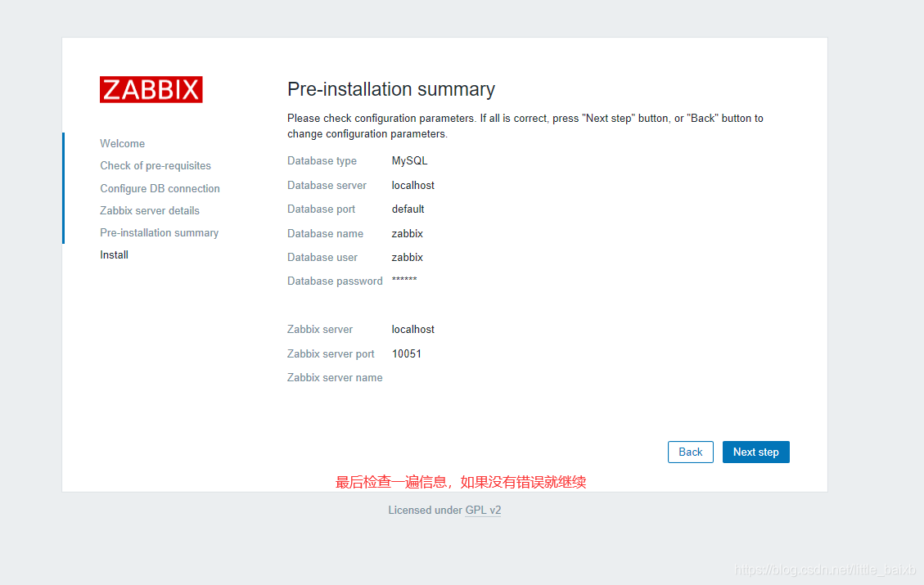This screenshot has height=585, width=924.
Task: Click the Zabbix server port label
Action: (x=331, y=353)
